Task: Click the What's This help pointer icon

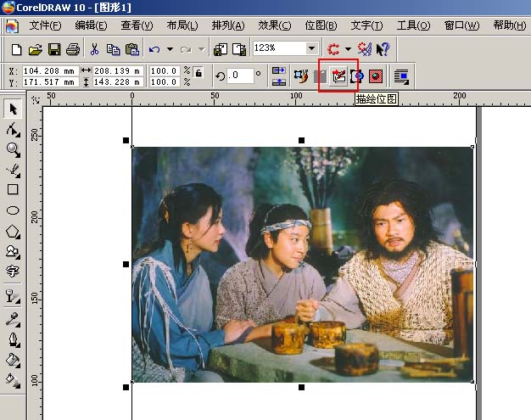Action: (x=383, y=49)
